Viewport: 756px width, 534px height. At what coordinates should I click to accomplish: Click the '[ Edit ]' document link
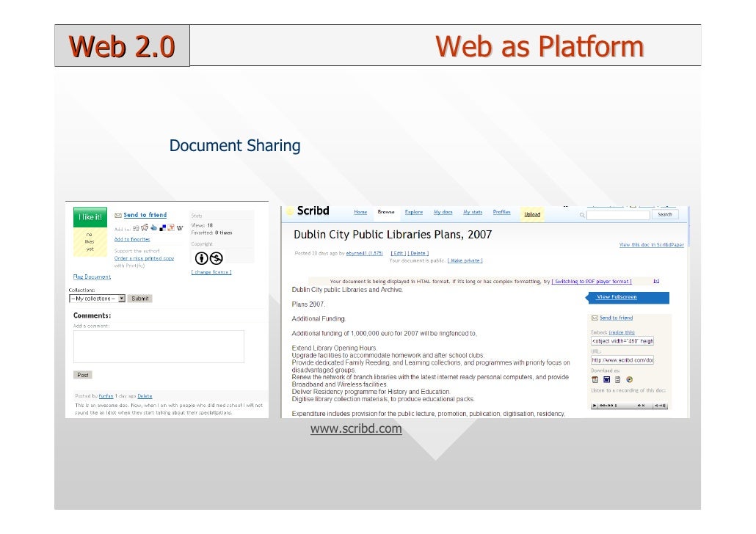coord(398,254)
